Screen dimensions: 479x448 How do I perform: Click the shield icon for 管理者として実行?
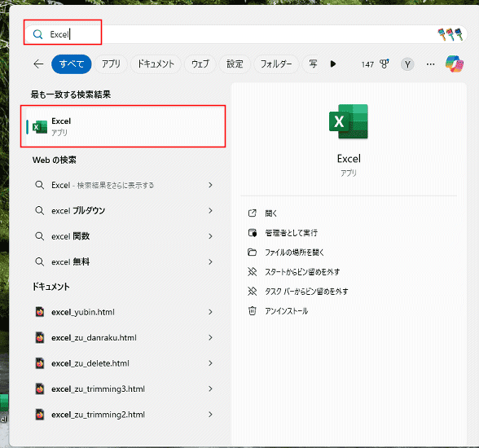(252, 233)
